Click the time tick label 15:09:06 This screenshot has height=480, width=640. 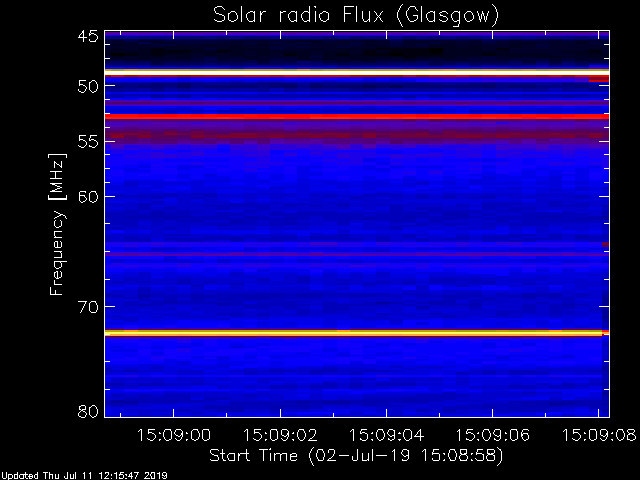(x=492, y=436)
